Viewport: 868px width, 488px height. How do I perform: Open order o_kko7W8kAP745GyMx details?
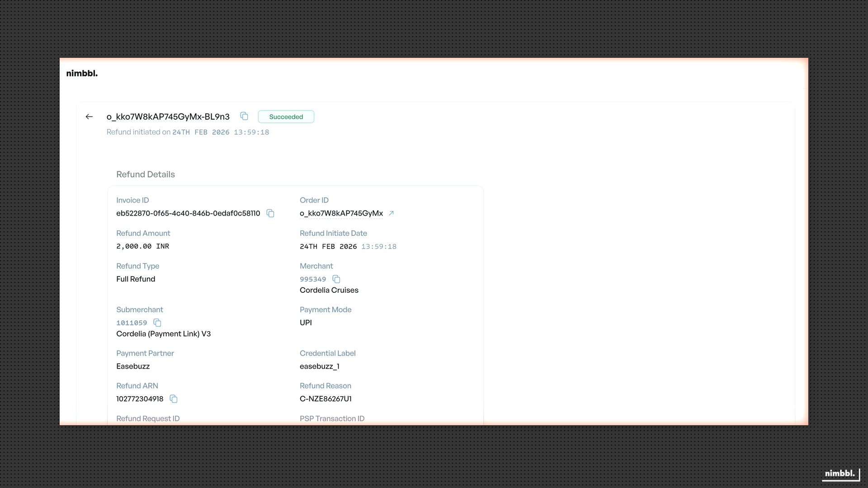click(341, 213)
